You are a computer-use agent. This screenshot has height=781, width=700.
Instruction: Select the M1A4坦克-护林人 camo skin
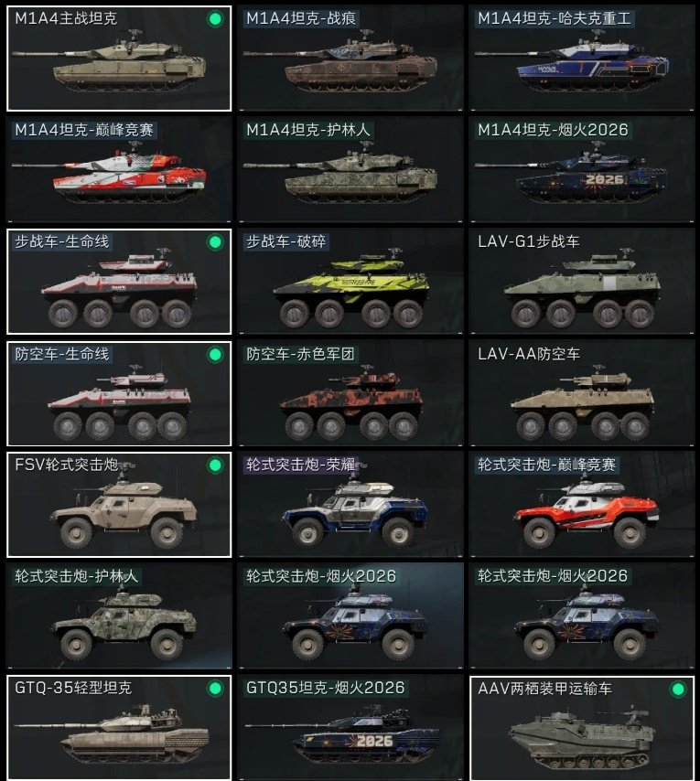tap(350, 170)
